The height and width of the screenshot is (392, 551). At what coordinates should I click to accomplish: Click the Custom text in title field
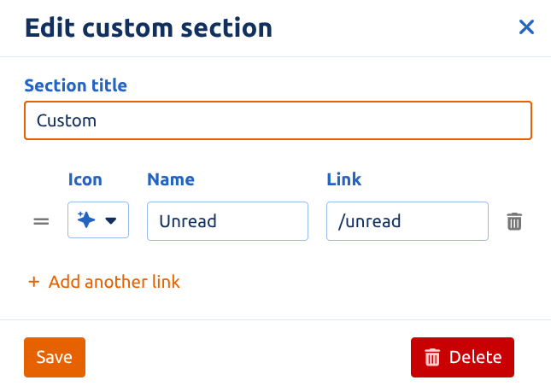67,120
